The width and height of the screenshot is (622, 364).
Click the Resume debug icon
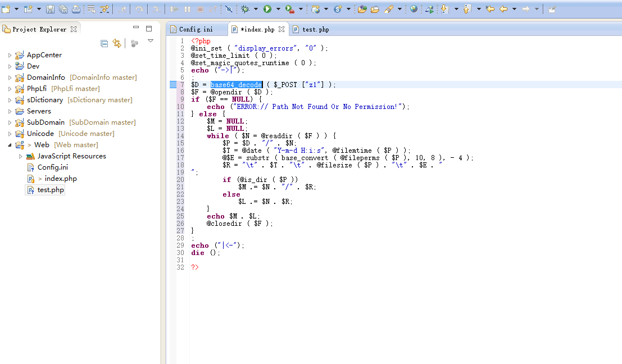(174, 9)
